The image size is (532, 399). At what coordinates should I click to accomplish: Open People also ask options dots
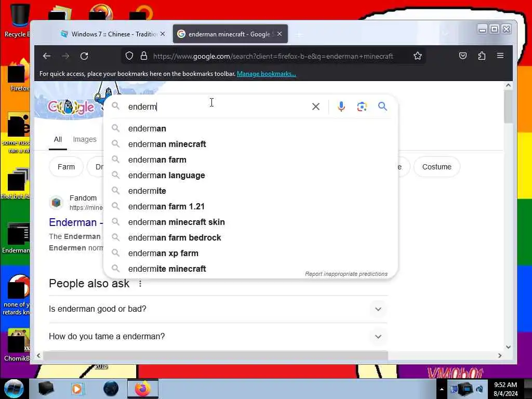tap(140, 284)
